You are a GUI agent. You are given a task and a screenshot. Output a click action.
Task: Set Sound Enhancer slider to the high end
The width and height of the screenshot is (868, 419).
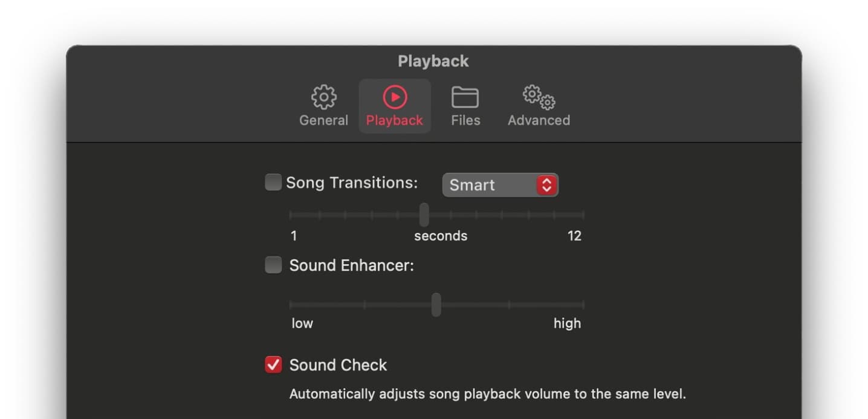(583, 304)
